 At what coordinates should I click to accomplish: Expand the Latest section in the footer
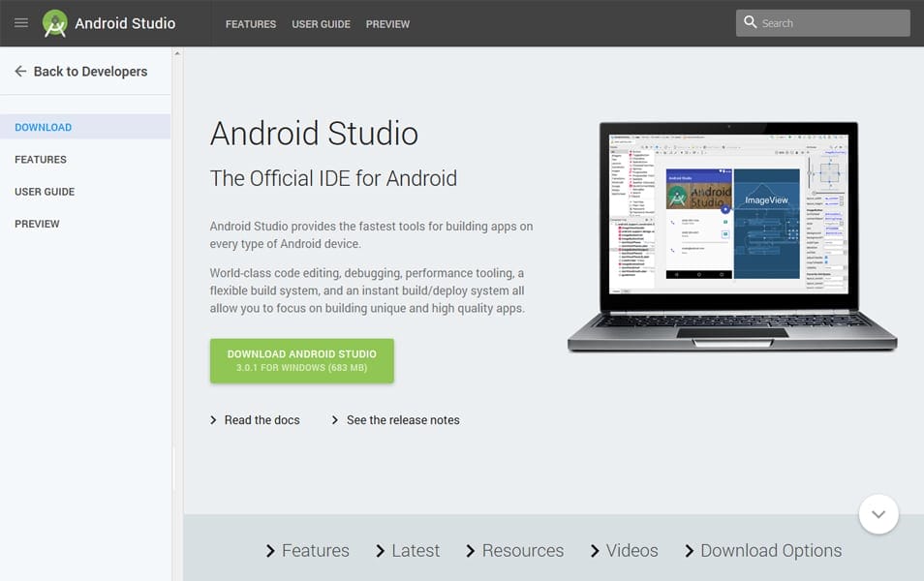(416, 550)
